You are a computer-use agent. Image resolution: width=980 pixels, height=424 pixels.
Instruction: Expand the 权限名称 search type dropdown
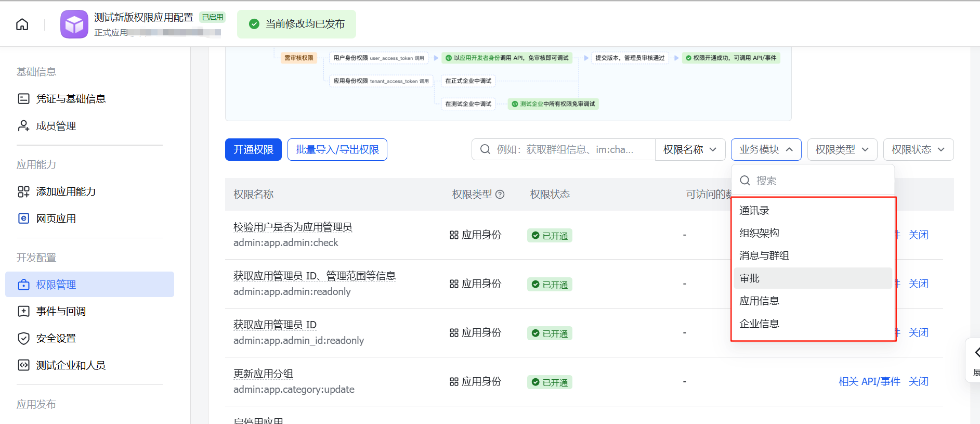(689, 150)
